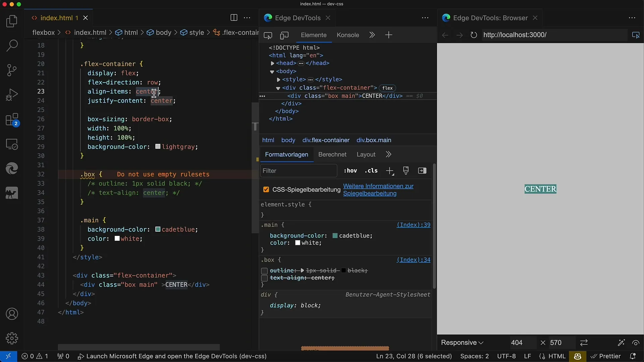Enable the text-align: center checkbox
The image size is (644, 362).
tap(264, 278)
